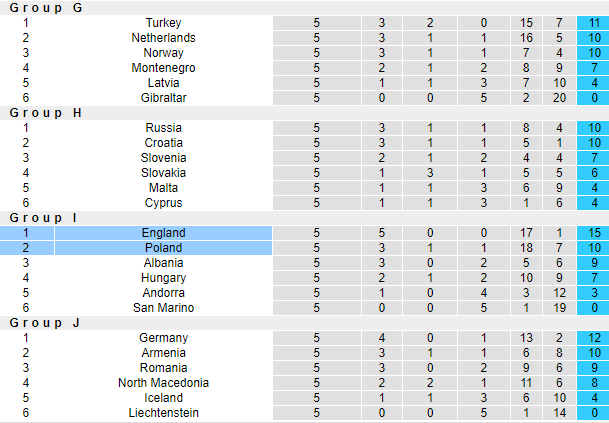The image size is (609, 423).
Task: Click Turkey's 11 points cell
Action: coord(593,22)
